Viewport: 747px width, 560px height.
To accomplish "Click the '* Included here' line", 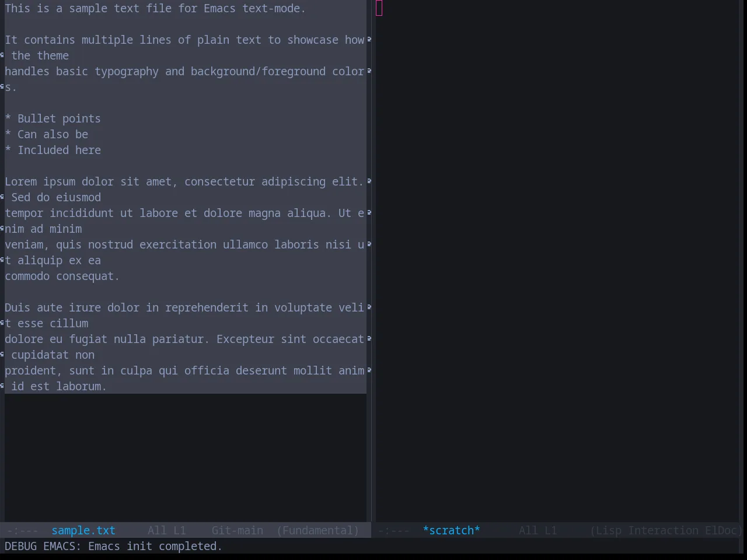I will point(53,150).
